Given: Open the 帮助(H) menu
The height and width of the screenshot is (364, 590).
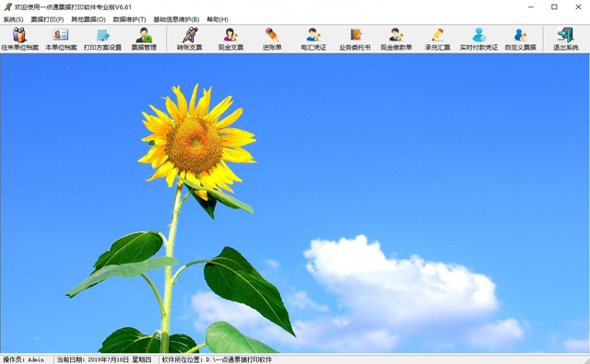Looking at the screenshot, I should pyautogui.click(x=218, y=19).
